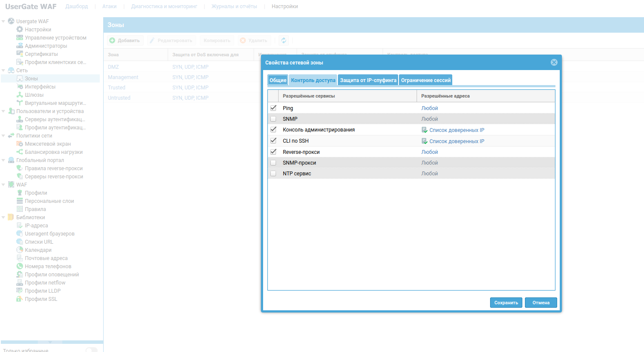
Task: Switch to Защита от IP-спуфинга tab
Action: [368, 80]
